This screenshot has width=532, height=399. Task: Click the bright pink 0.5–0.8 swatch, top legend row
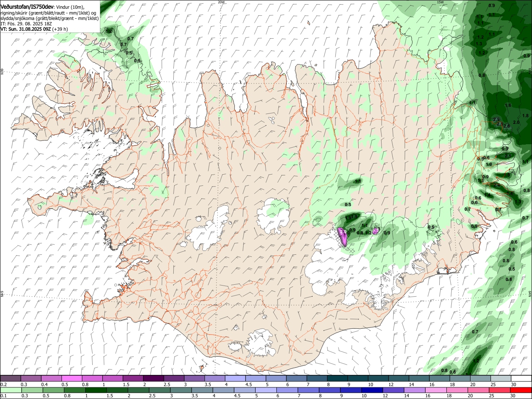click(72, 378)
